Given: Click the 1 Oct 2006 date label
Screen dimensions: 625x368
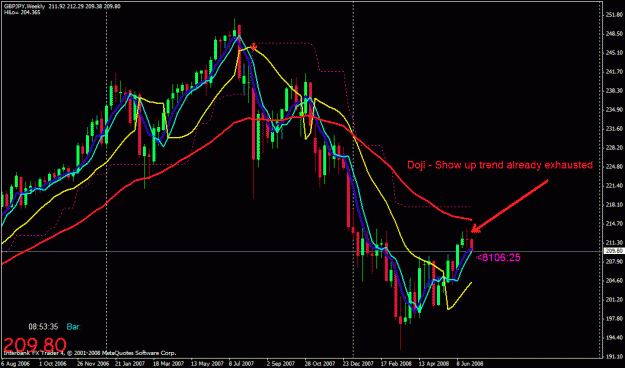Looking at the screenshot, I should 52,364.
